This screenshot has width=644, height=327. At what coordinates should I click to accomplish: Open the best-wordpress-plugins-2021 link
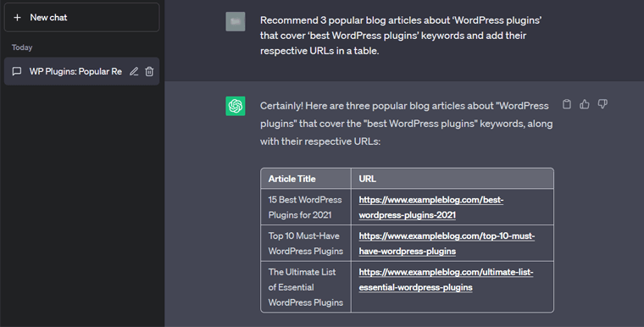(430, 207)
